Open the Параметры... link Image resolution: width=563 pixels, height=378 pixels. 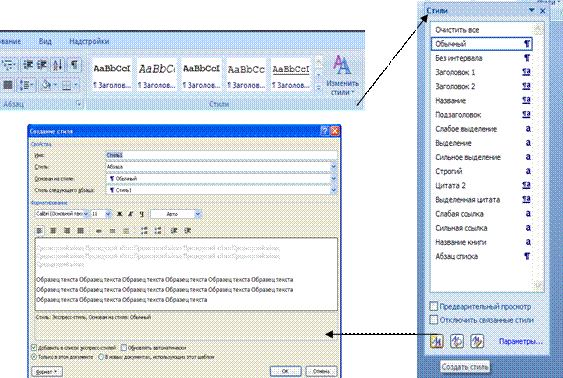[520, 341]
